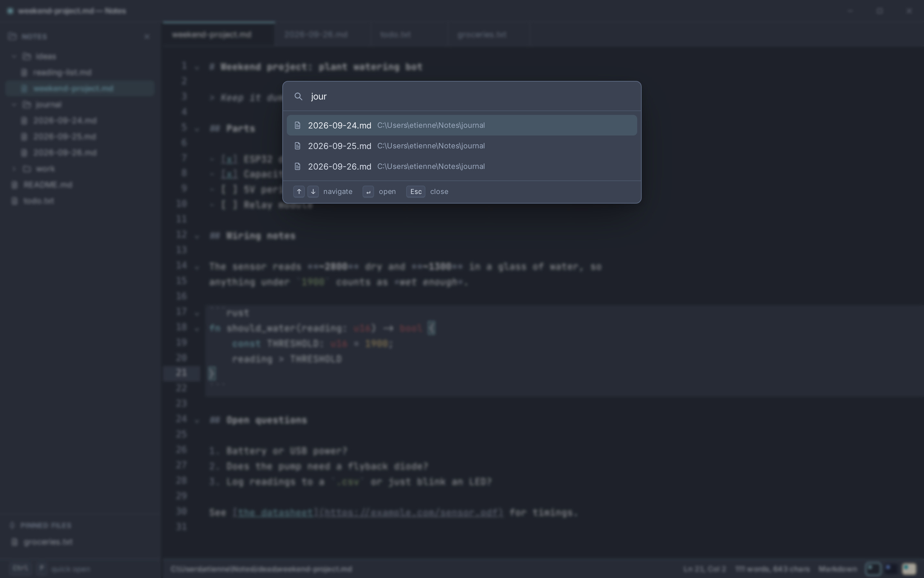
Task: Fold the function at line 18
Action: (197, 329)
